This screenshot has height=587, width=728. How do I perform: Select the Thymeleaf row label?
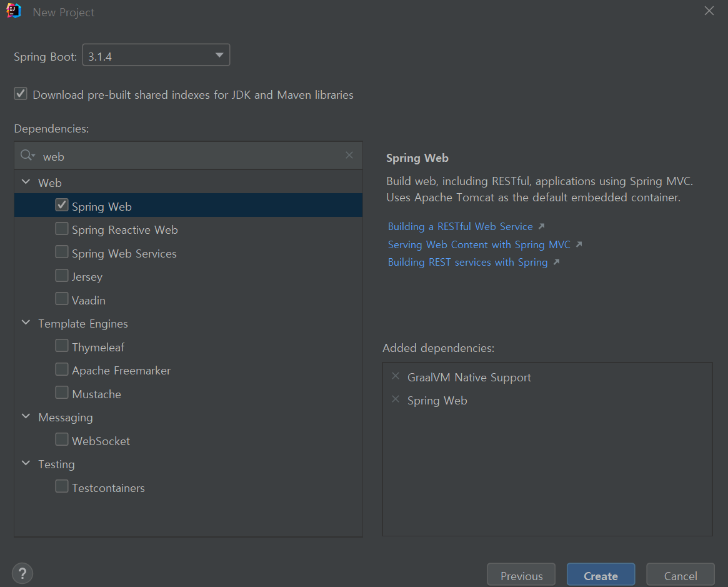98,348
